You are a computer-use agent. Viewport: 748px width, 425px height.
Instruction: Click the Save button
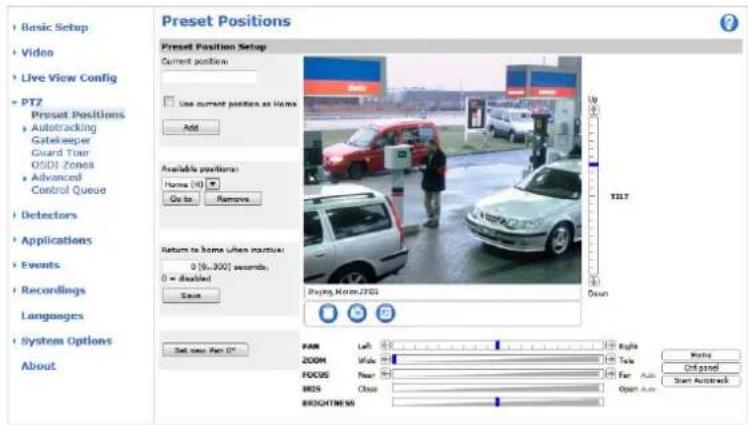click(x=191, y=296)
